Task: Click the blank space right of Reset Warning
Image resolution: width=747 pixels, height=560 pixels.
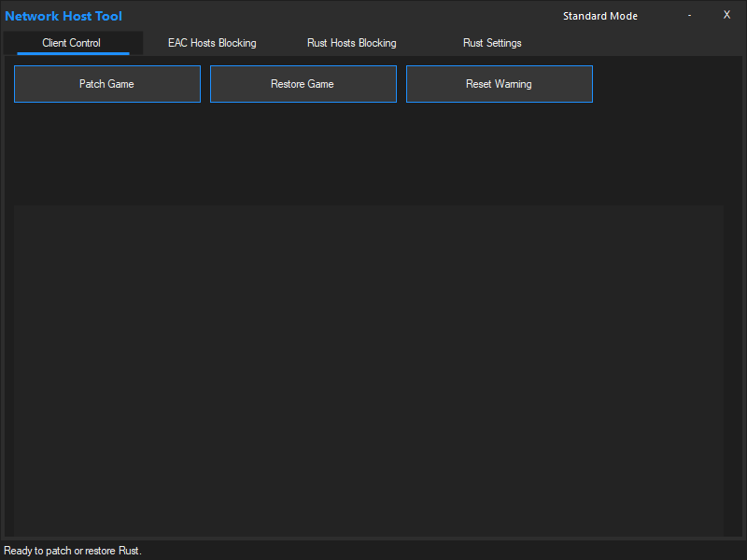Action: 663,84
